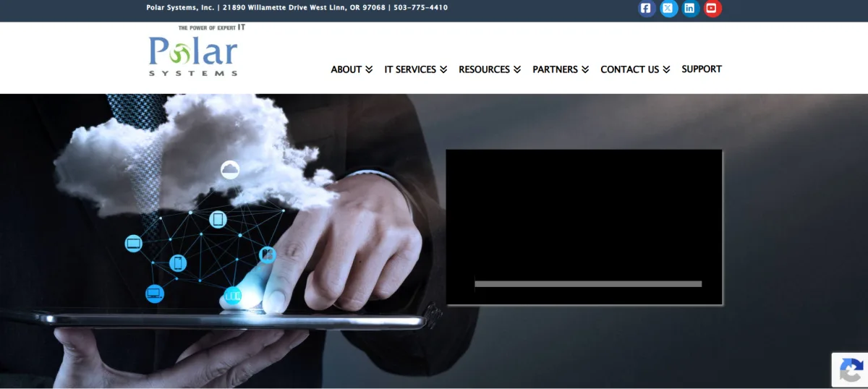The image size is (868, 389).
Task: Expand the chevron next to Resources
Action: click(x=517, y=69)
